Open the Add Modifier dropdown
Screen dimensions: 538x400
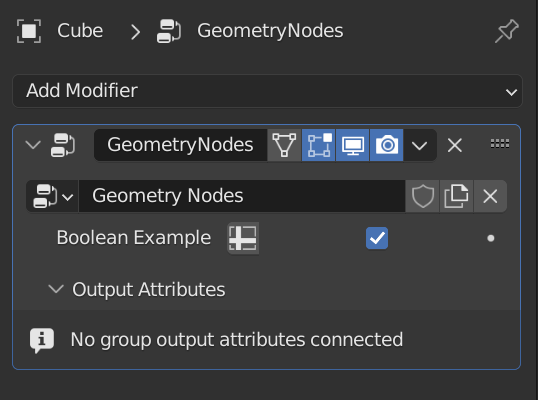267,91
